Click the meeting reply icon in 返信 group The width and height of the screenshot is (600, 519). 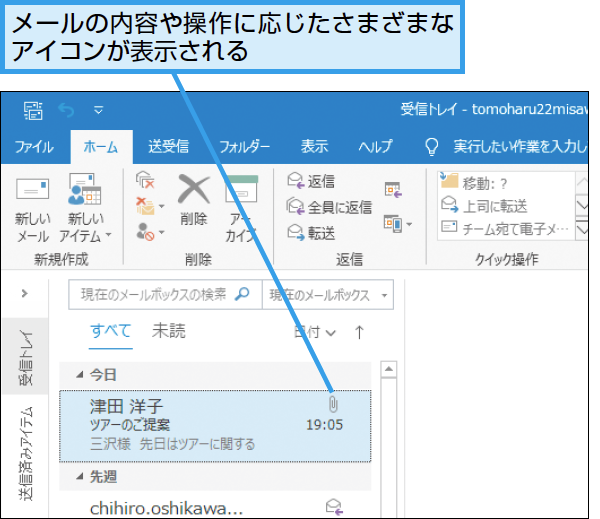pos(393,189)
